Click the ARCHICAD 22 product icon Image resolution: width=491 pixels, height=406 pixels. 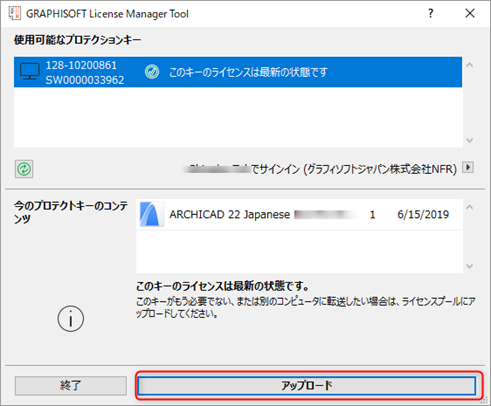pyautogui.click(x=152, y=214)
